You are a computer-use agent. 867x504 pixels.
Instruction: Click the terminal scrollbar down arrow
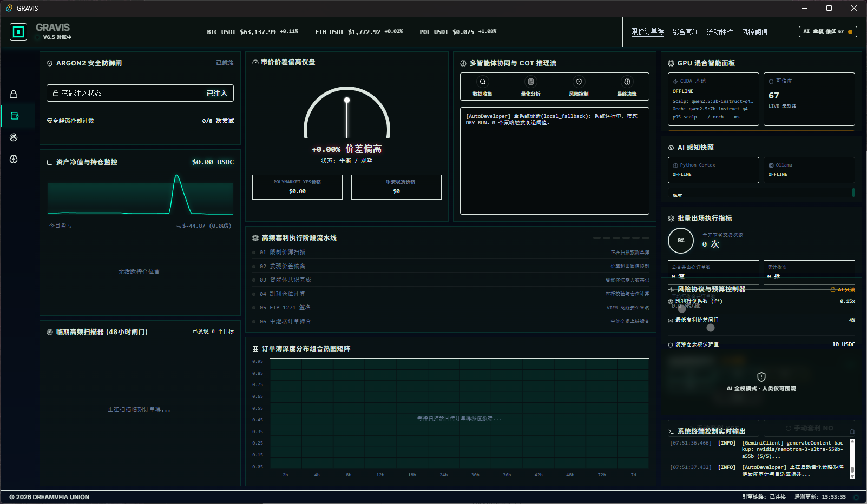coord(852,476)
